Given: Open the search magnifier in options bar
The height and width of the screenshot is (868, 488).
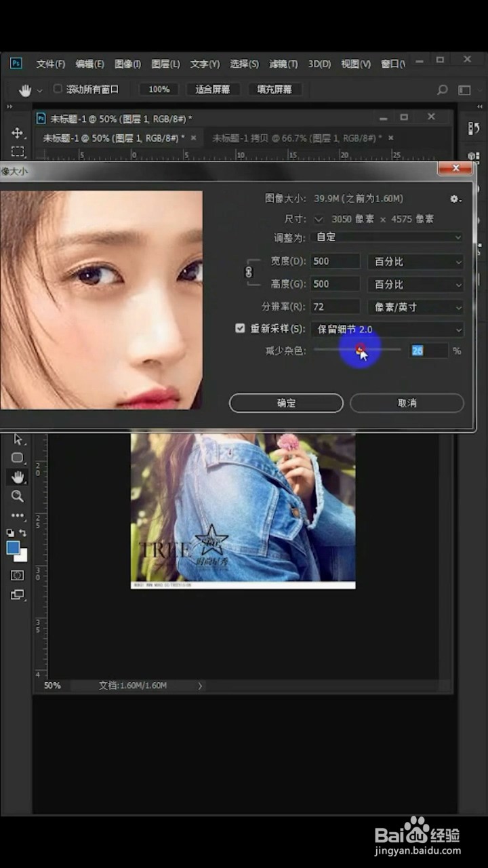Looking at the screenshot, I should coord(442,90).
